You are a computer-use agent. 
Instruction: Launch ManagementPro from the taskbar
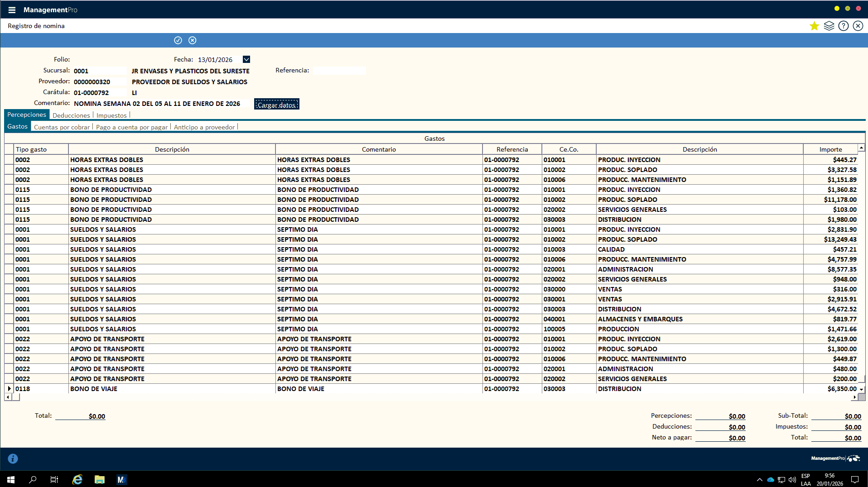pos(121,479)
